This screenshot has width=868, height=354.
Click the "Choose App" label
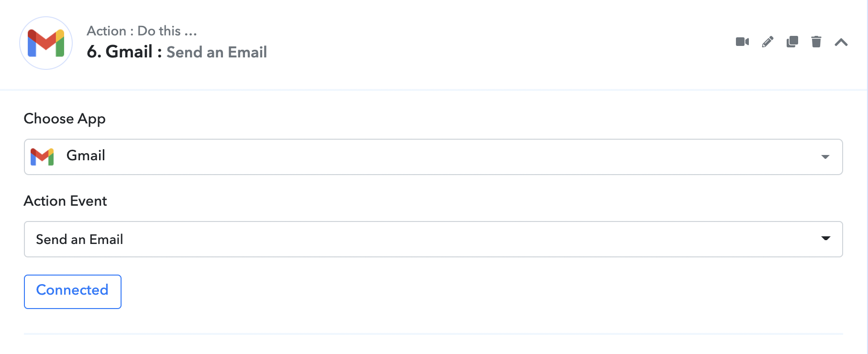(65, 119)
